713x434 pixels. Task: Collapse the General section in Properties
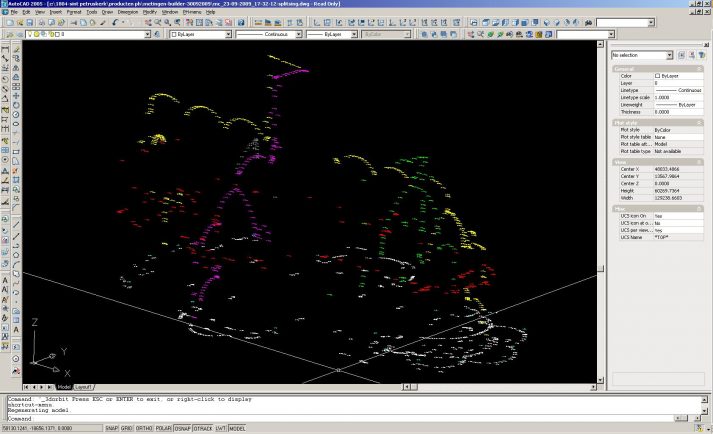(x=700, y=69)
